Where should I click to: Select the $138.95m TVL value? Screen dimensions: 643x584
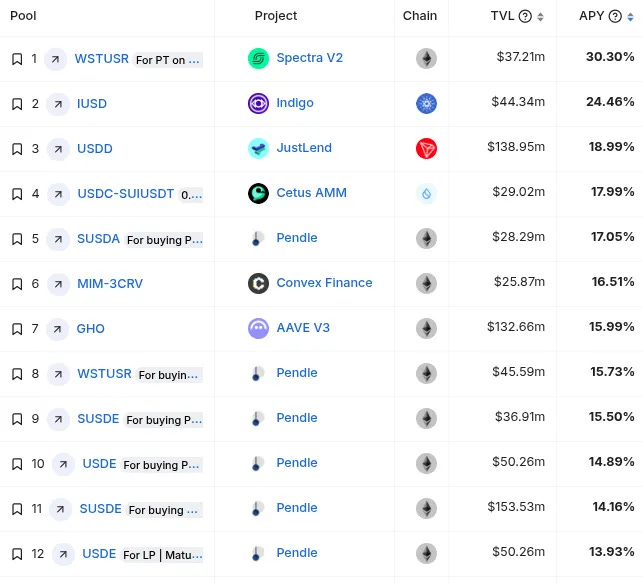click(516, 147)
